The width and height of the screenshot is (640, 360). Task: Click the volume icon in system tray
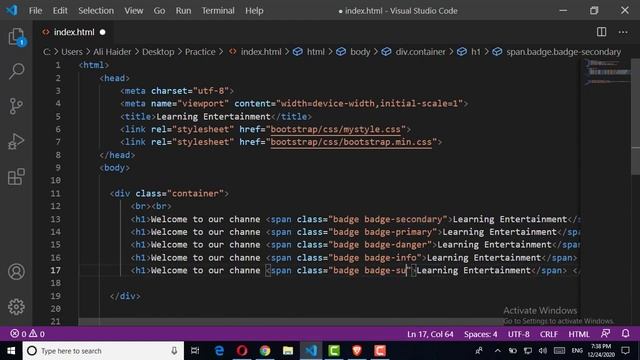[542, 351]
